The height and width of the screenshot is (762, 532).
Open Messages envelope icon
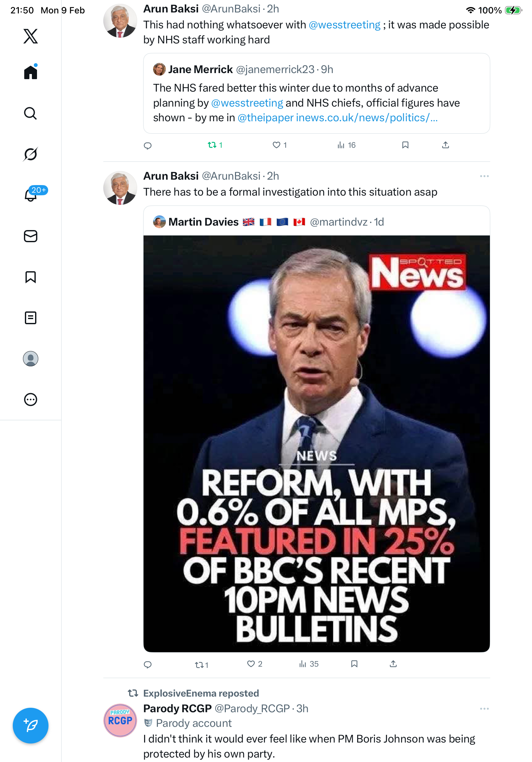(31, 236)
